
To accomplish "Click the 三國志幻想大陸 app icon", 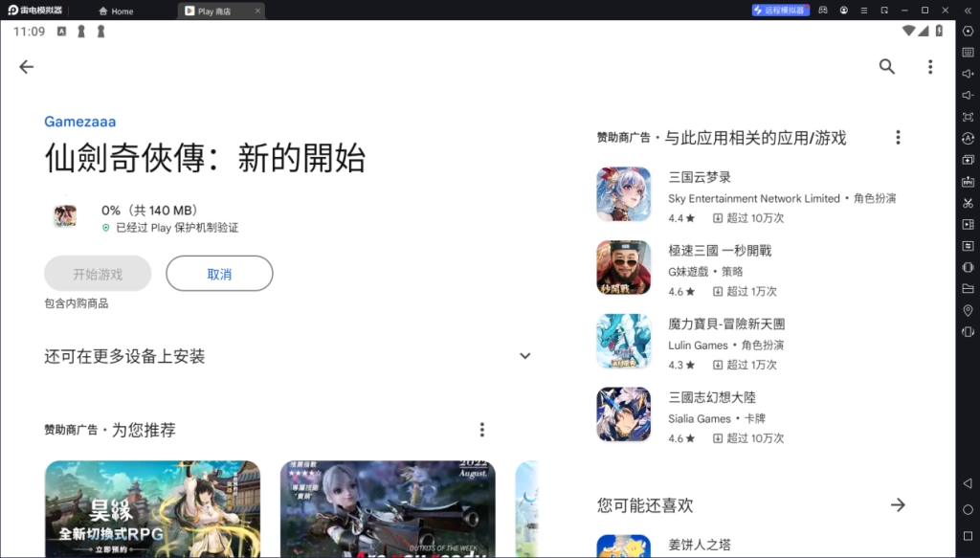I will [624, 414].
